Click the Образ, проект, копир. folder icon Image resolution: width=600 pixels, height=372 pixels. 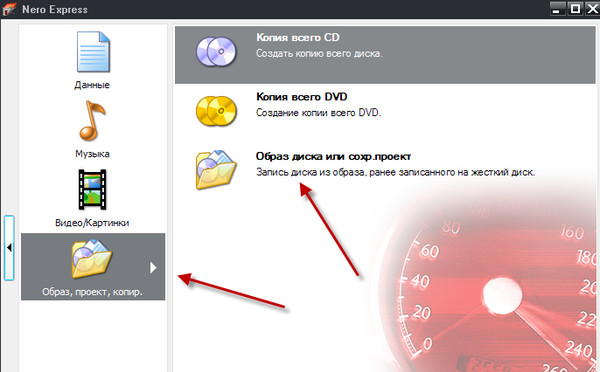tap(91, 259)
